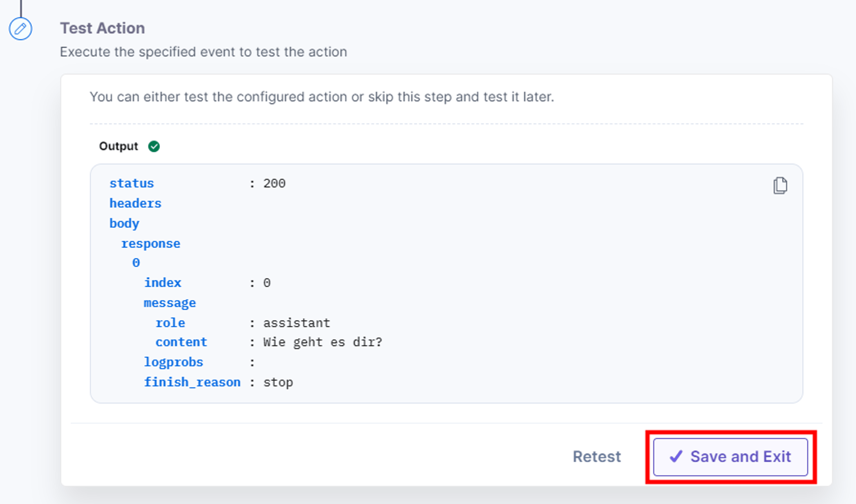Select the text Wie geht es dir?

click(323, 342)
